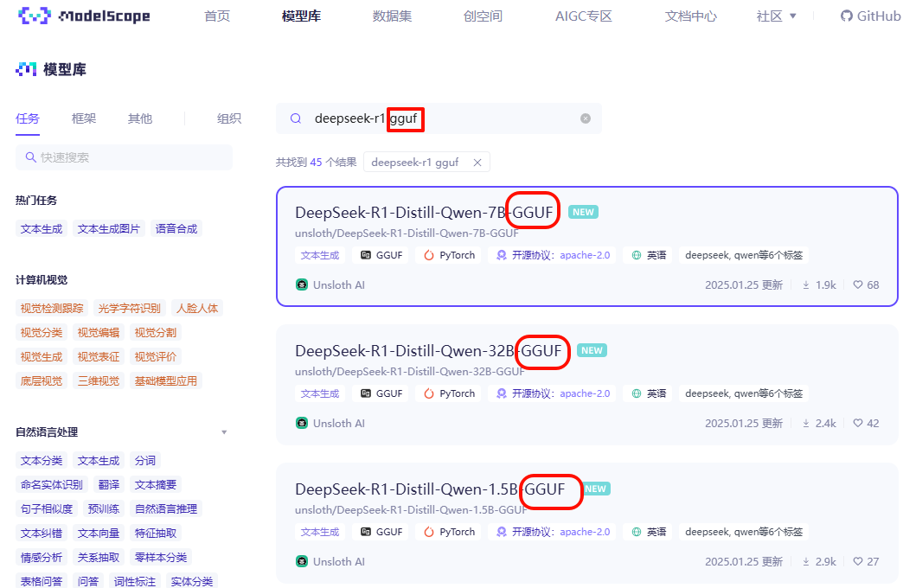903x588 pixels.
Task: Select the 情感分析 task tag
Action: pyautogui.click(x=42, y=557)
